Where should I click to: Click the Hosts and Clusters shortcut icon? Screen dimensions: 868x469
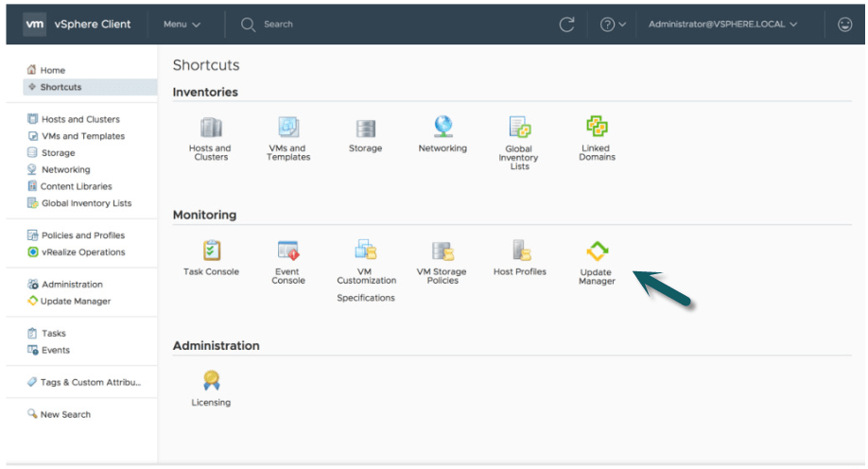pos(210,129)
